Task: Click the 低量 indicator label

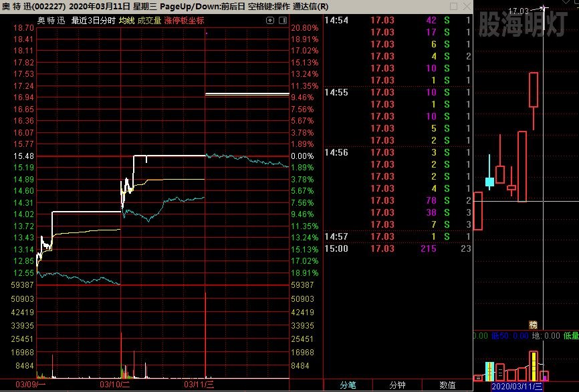Action: coord(571,336)
